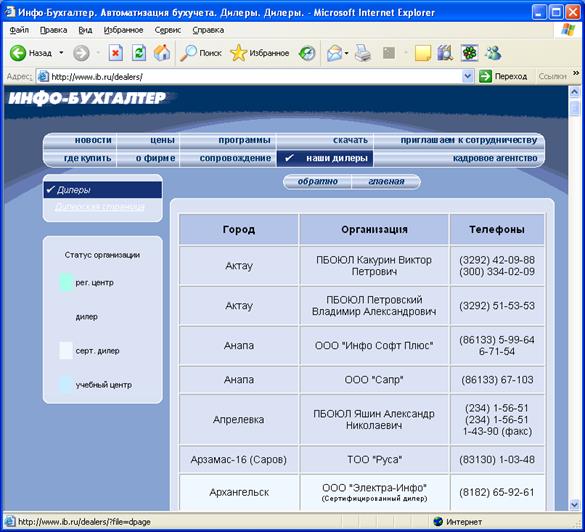Open the скачать page

[350, 140]
